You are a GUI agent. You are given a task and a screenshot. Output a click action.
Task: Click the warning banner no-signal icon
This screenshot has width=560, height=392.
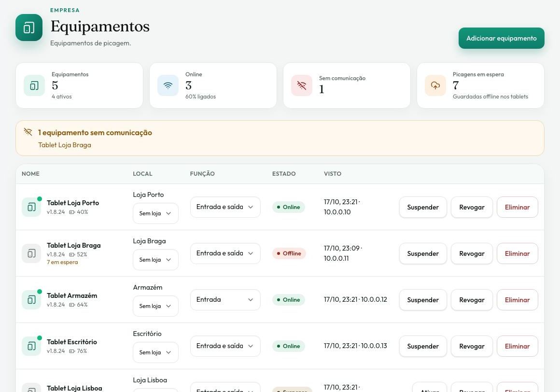[x=28, y=132]
